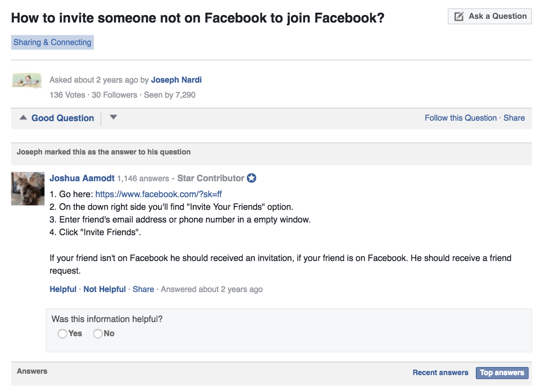Image resolution: width=542 pixels, height=392 pixels.
Task: Open the facebook.com/?sk=ff link
Action: (x=158, y=194)
